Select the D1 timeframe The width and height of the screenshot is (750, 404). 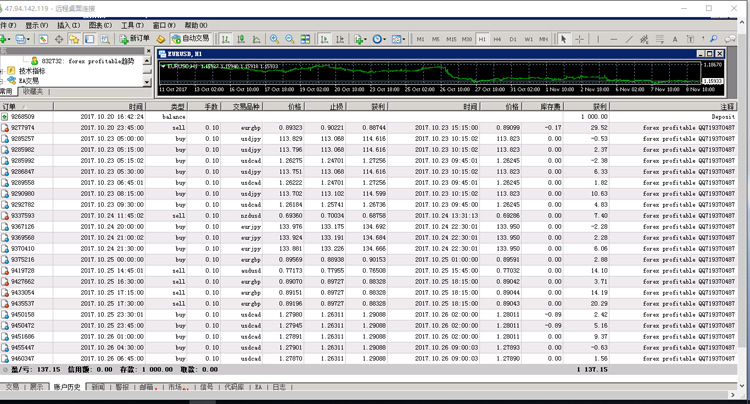click(513, 39)
